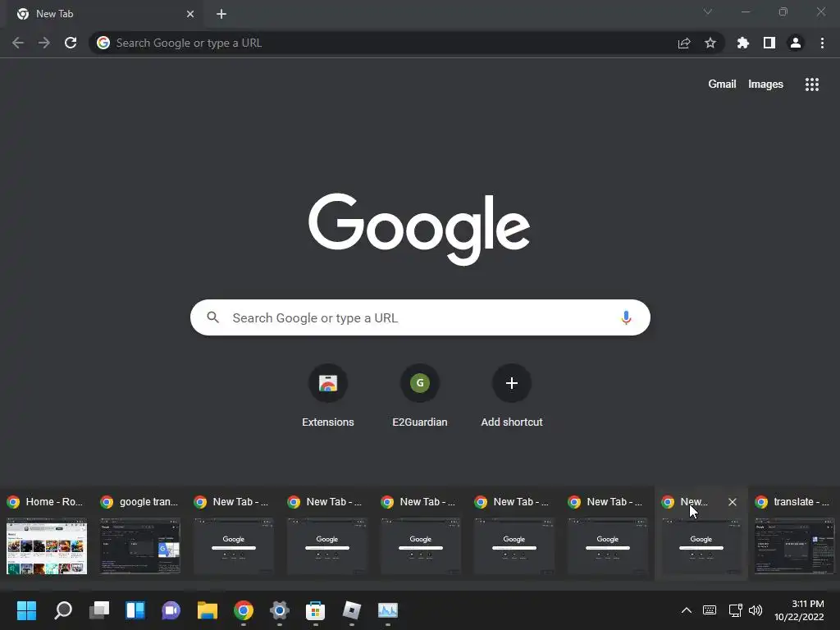The height and width of the screenshot is (630, 840).
Task: Go back using the browser back arrow
Action: point(18,43)
